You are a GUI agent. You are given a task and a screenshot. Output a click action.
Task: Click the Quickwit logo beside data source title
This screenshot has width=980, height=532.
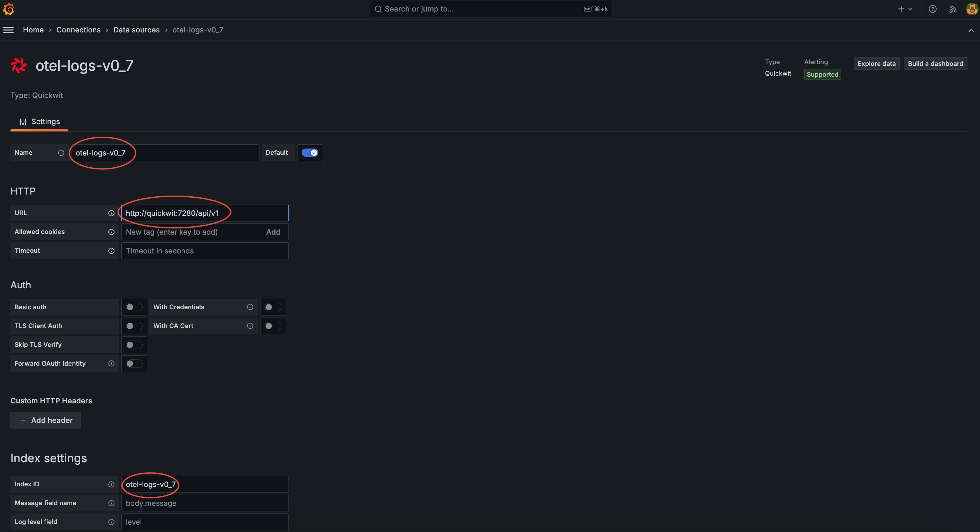pos(18,66)
